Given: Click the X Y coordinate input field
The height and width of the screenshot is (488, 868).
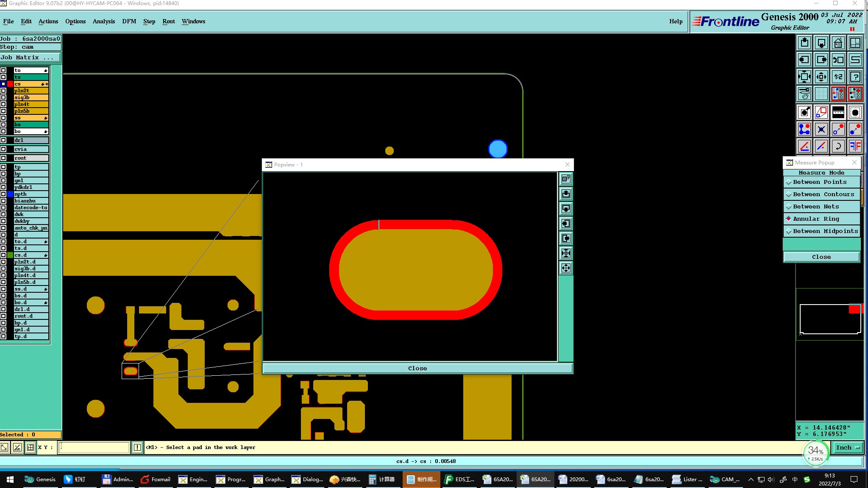Looking at the screenshot, I should click(x=94, y=447).
